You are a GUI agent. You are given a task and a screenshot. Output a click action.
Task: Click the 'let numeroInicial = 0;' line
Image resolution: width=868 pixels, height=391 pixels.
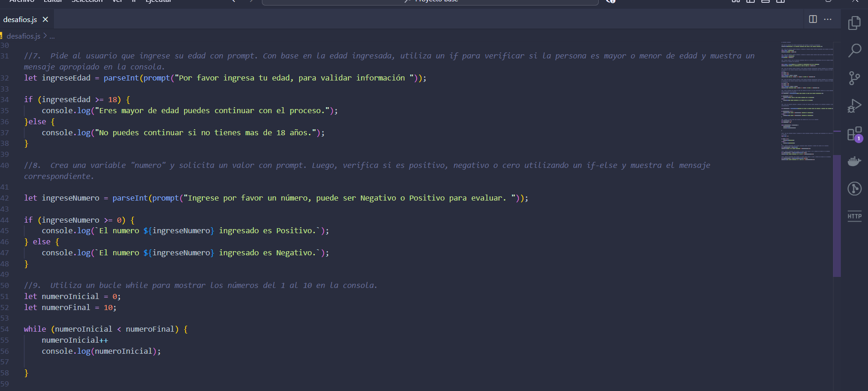click(72, 296)
